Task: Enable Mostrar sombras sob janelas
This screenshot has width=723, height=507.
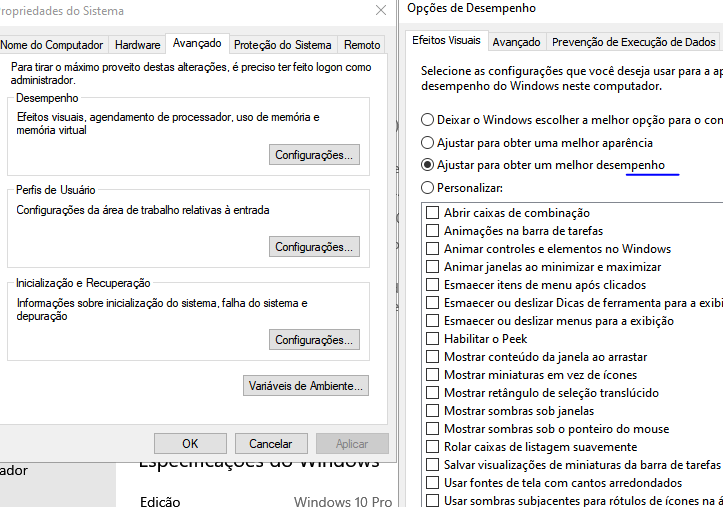Action: pyautogui.click(x=433, y=410)
